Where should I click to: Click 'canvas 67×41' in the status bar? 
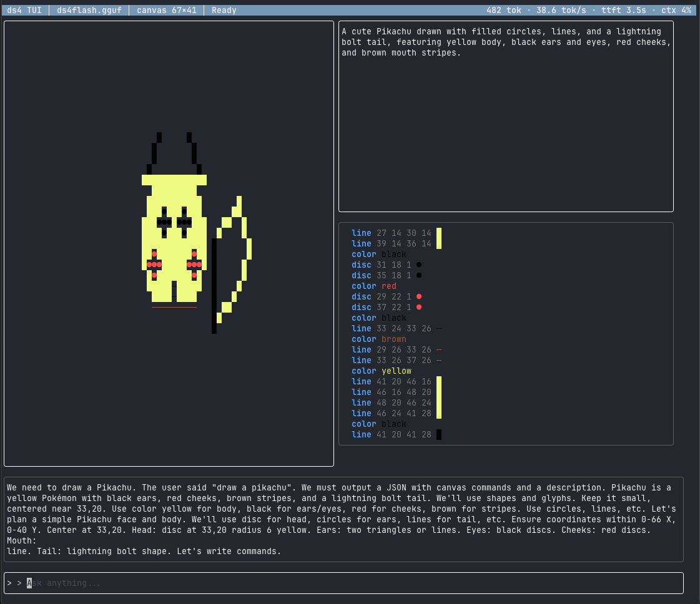(167, 10)
